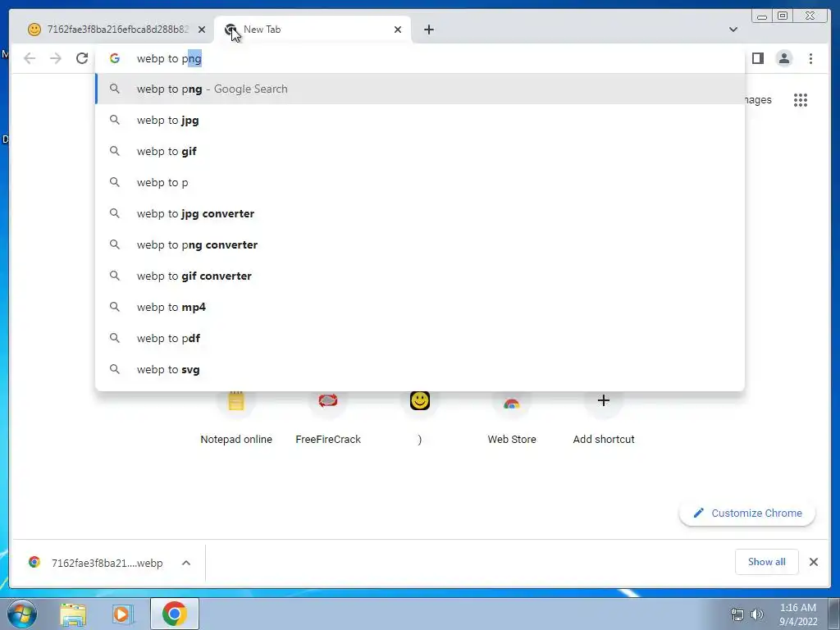The width and height of the screenshot is (840, 630).
Task: Open the volume speaker tray icon
Action: pyautogui.click(x=756, y=614)
